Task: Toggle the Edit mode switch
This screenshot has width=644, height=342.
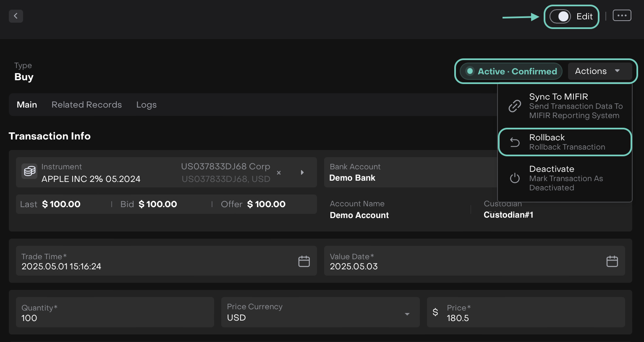Action: (x=560, y=16)
